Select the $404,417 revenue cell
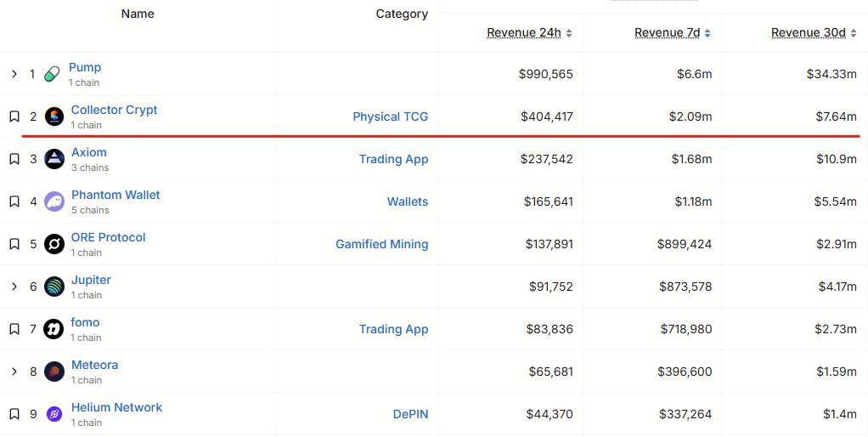Screen dimensions: 868x437 [x=546, y=116]
